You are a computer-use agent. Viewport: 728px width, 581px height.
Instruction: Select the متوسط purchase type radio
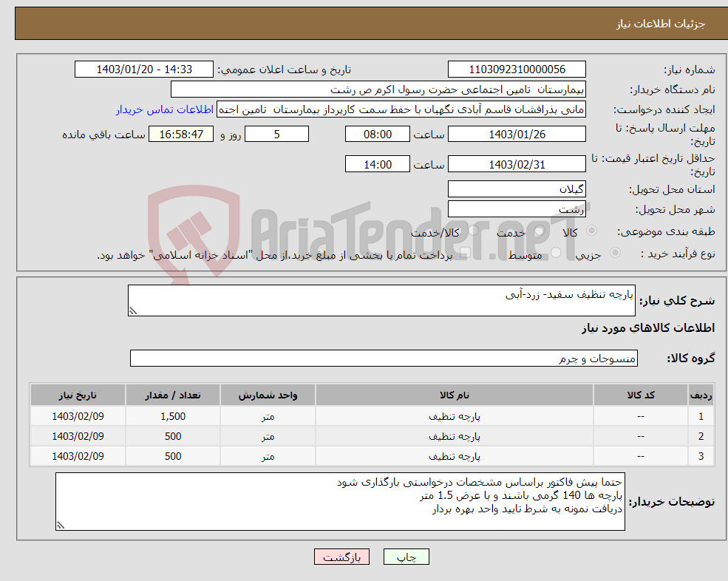556,252
